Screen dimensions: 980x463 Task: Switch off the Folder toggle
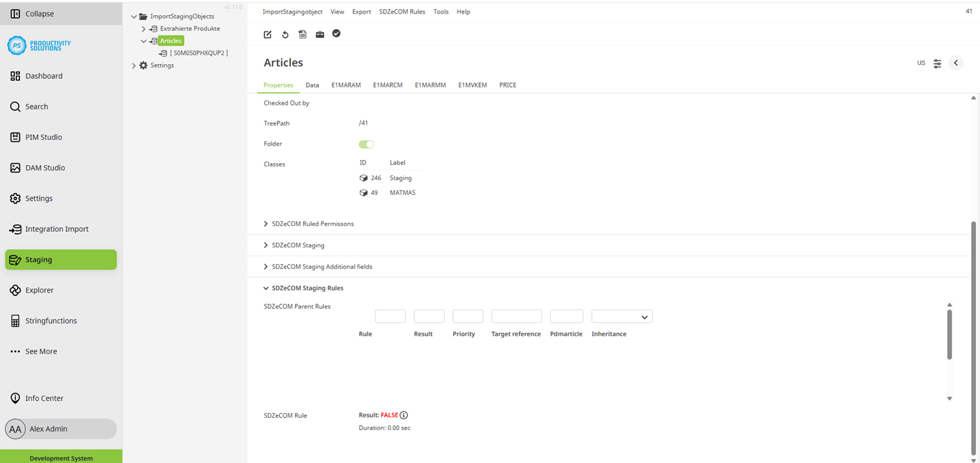point(366,144)
